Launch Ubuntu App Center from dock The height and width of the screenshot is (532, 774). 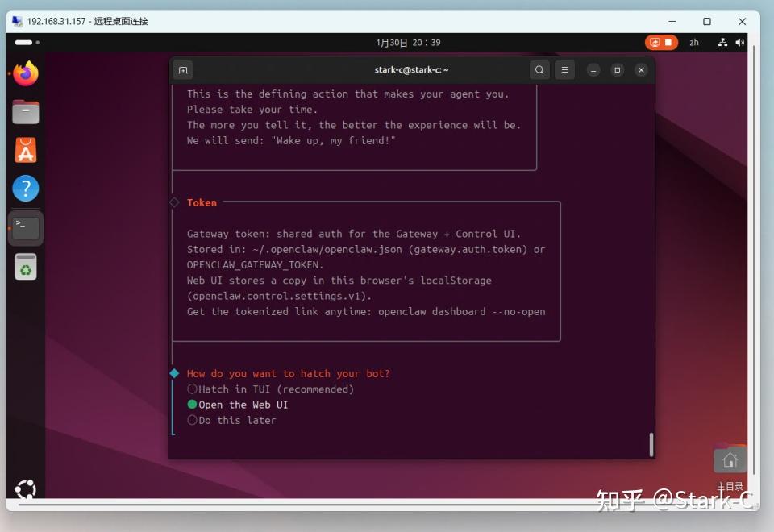tap(26, 150)
